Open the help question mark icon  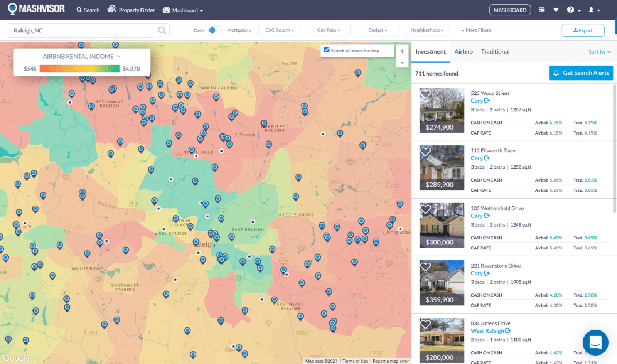pyautogui.click(x=570, y=10)
